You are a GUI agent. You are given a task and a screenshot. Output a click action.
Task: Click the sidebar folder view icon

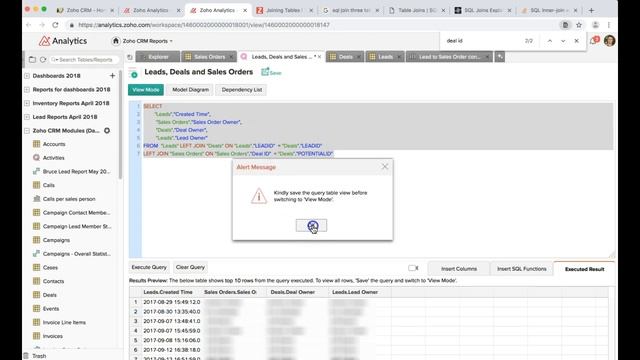tap(32, 60)
